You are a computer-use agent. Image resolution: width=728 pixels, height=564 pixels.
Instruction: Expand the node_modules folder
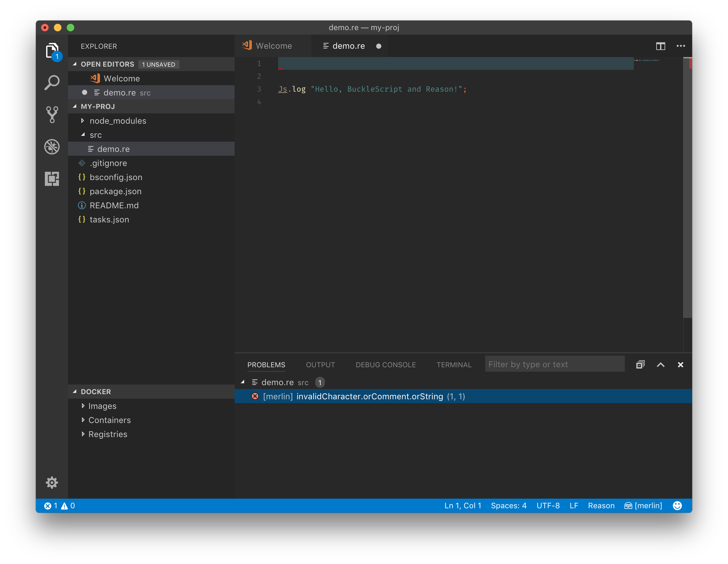click(83, 121)
